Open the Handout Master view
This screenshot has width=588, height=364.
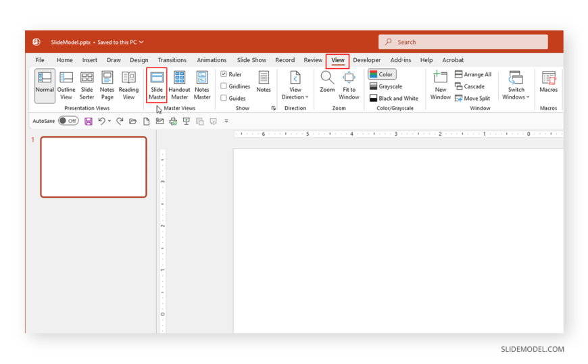click(179, 86)
